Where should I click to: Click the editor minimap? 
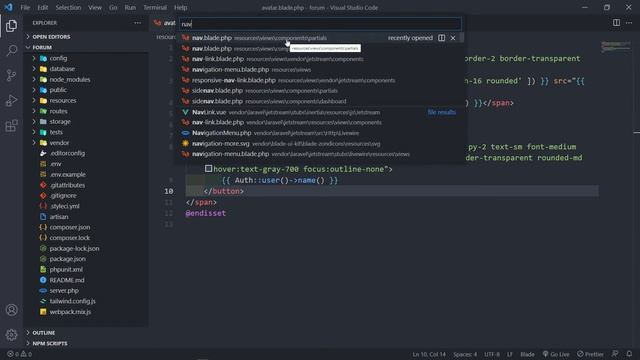coord(616,47)
